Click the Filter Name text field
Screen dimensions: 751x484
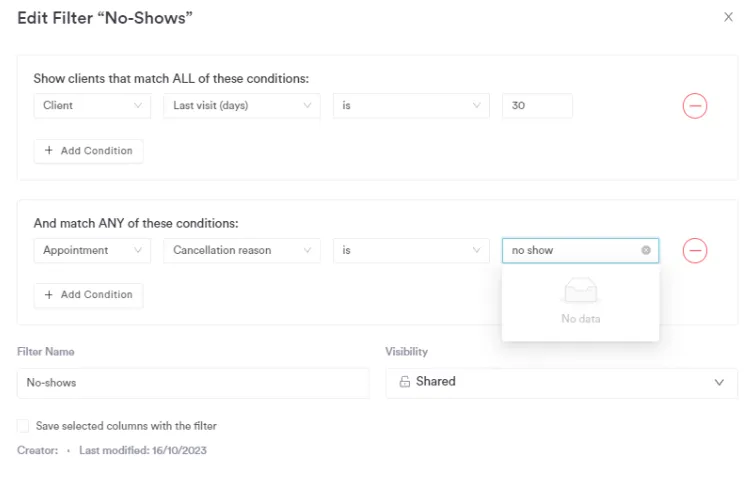pyautogui.click(x=193, y=383)
